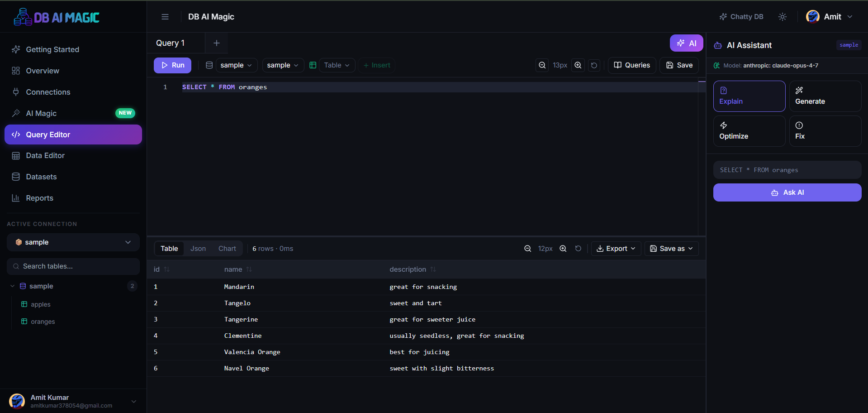Open Reports page

[x=73, y=198]
